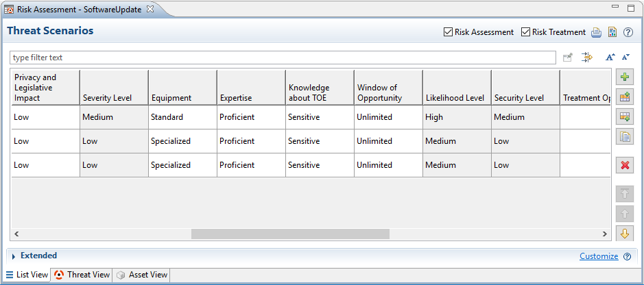Increase font size with larger A icon

coord(610,58)
